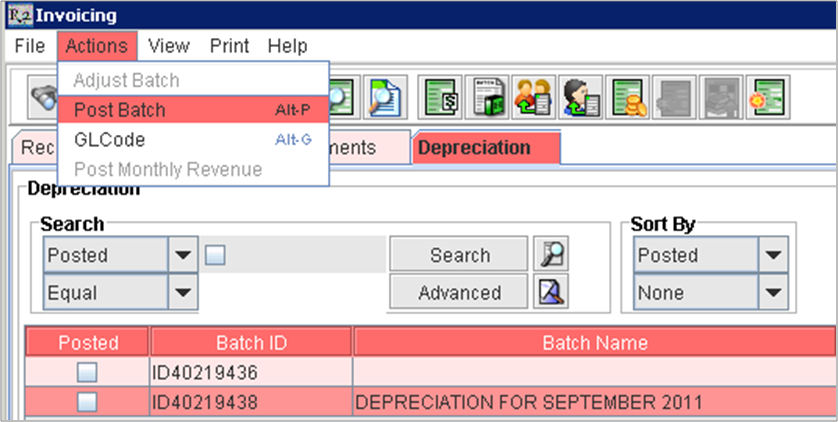Click the magnifier icon beside Search button
This screenshot has width=838, height=422.
tap(551, 255)
